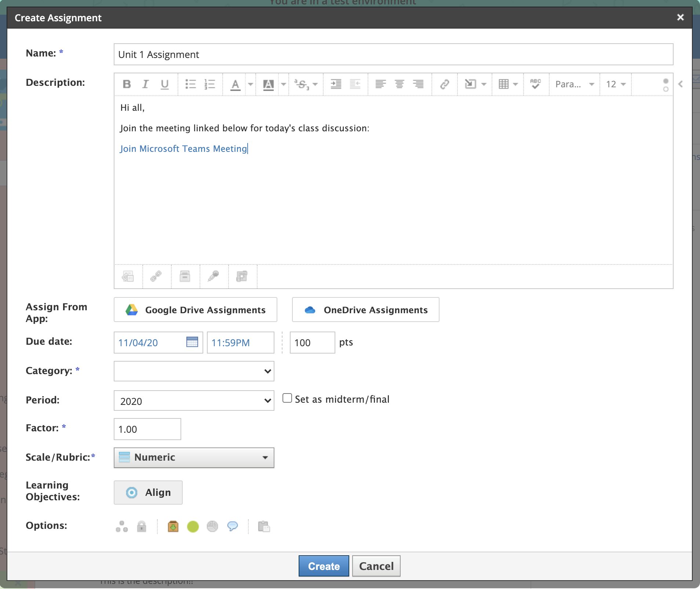Insert a numbered list
Screen dimensions: 700x589
click(x=209, y=84)
